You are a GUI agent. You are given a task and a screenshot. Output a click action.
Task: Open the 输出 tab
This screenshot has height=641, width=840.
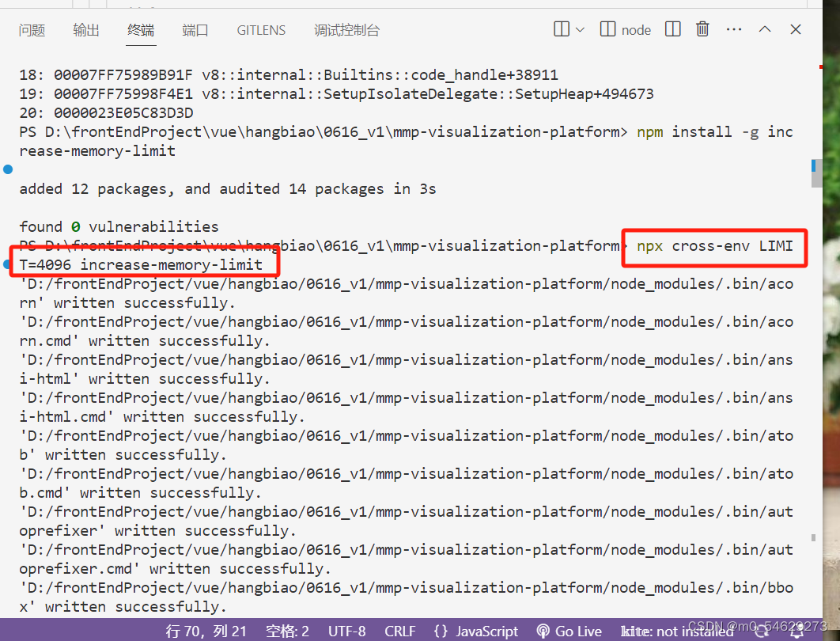[85, 29]
